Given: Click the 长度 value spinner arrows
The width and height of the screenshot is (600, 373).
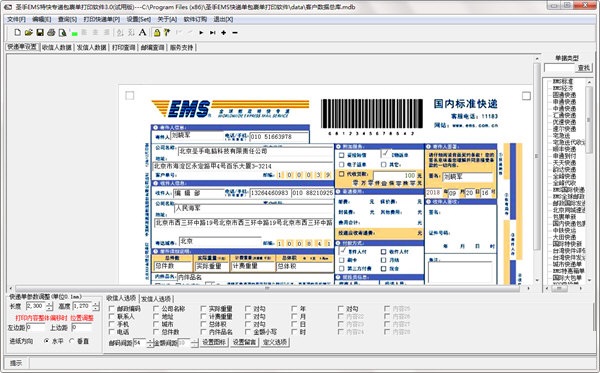Looking at the screenshot, I should click(49, 306).
